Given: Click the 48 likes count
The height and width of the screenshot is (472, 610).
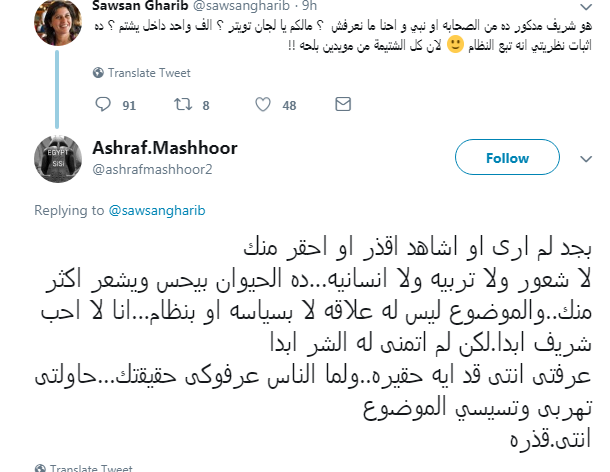Looking at the screenshot, I should coord(289,105).
